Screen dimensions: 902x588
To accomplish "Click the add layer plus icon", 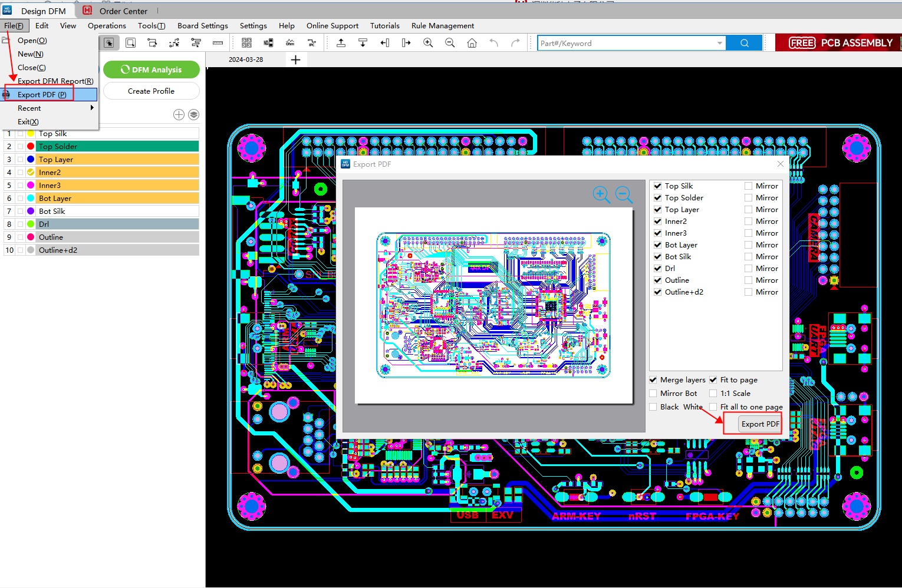I will (179, 115).
